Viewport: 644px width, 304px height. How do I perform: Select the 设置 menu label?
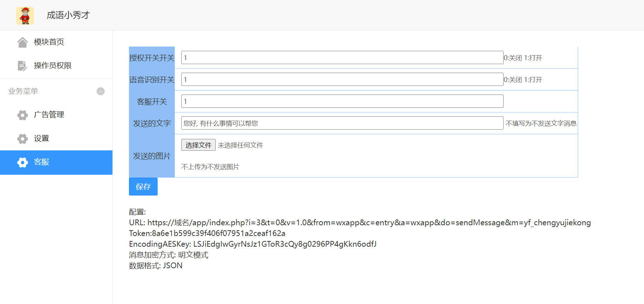pyautogui.click(x=42, y=139)
